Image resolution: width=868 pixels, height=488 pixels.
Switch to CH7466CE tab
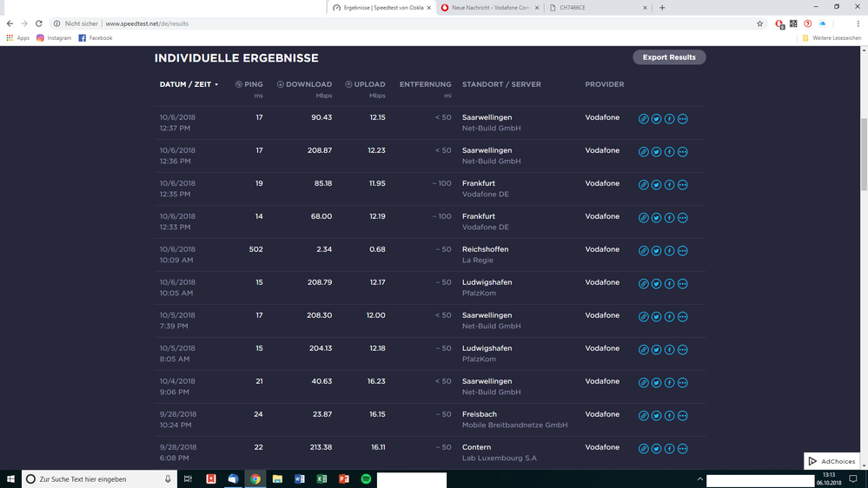coord(597,8)
